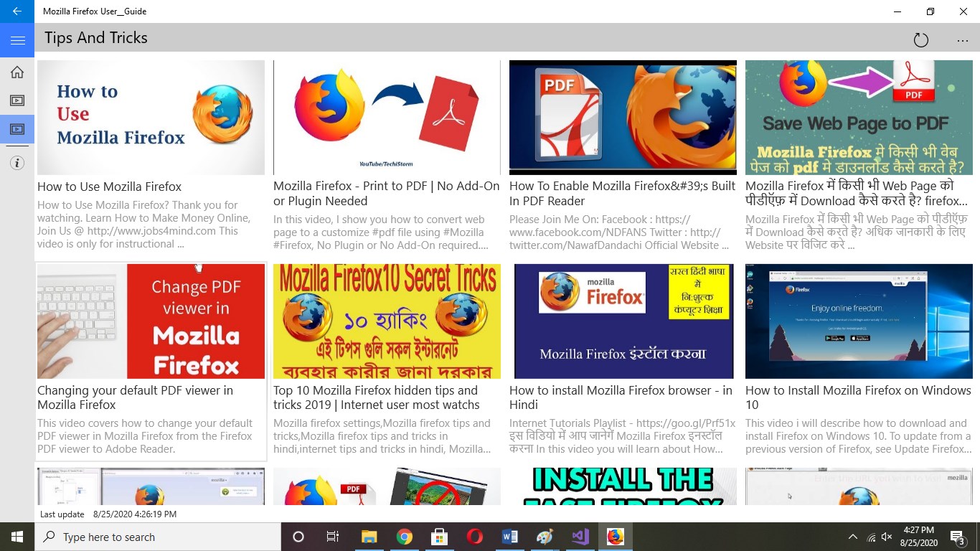980x551 pixels.
Task: Click title 'How to Use Mozilla Firefox'
Action: pos(109,187)
